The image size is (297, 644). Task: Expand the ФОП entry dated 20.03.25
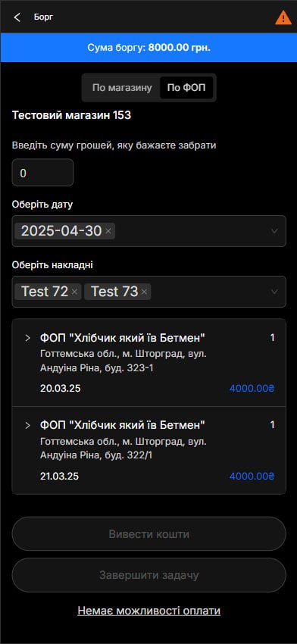[27, 338]
